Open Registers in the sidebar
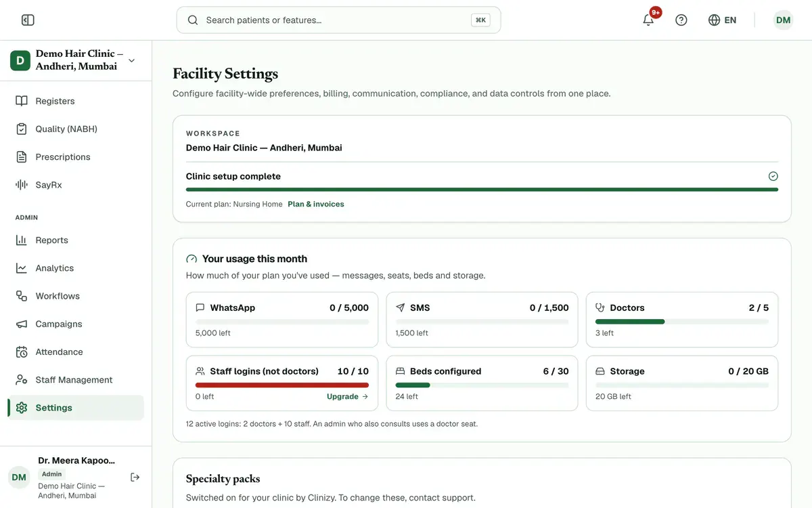This screenshot has width=812, height=508. [76, 101]
